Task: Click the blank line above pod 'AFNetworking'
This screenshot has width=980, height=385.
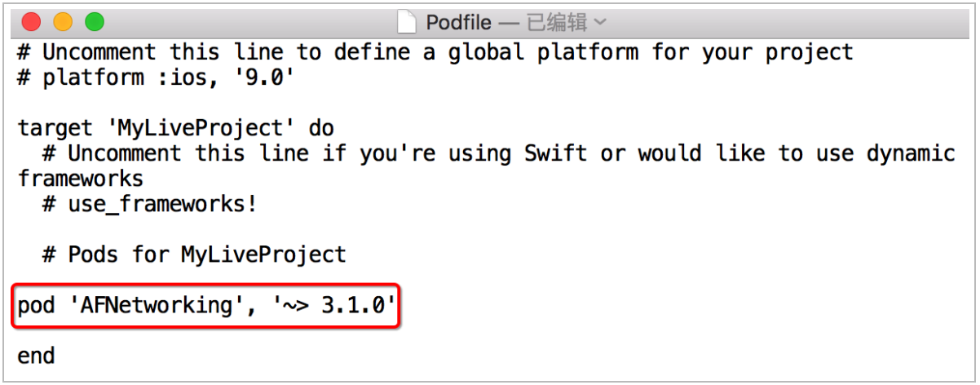Action: [x=489, y=281]
